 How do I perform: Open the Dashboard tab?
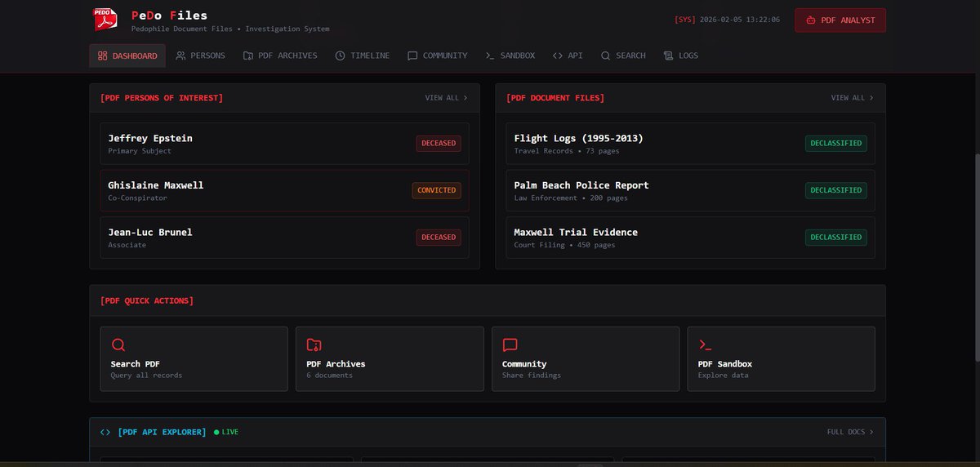[x=127, y=56]
